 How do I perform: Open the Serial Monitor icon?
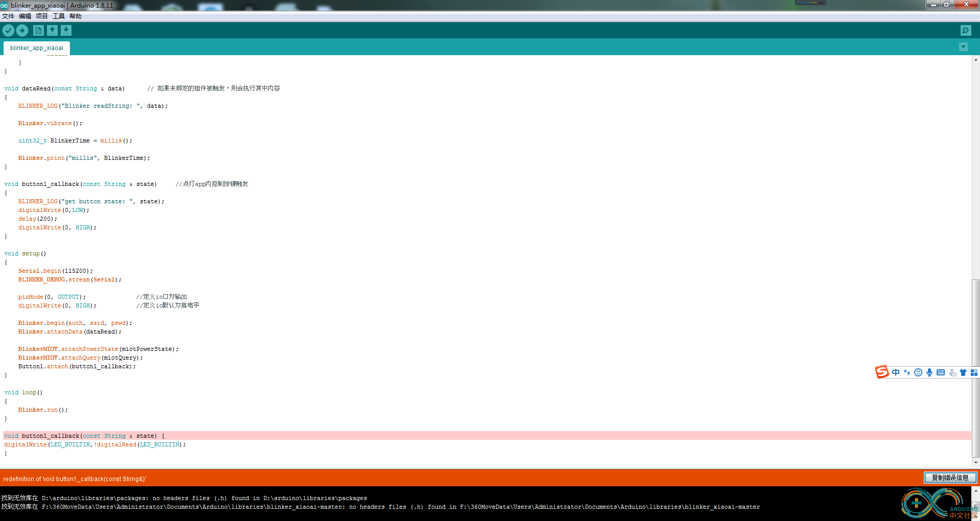point(966,31)
